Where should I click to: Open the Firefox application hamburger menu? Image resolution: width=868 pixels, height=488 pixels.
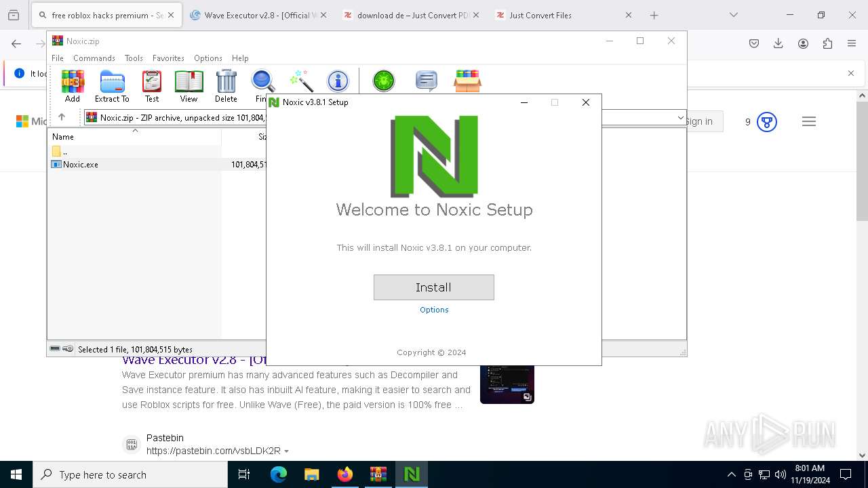tap(852, 43)
